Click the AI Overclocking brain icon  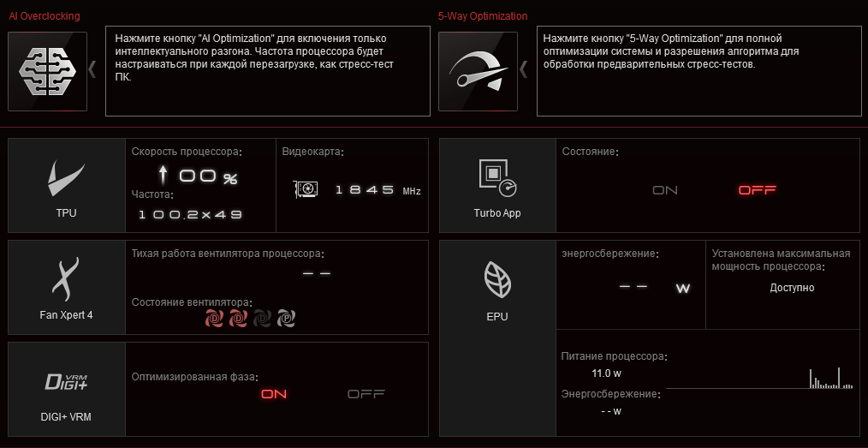coord(48,71)
